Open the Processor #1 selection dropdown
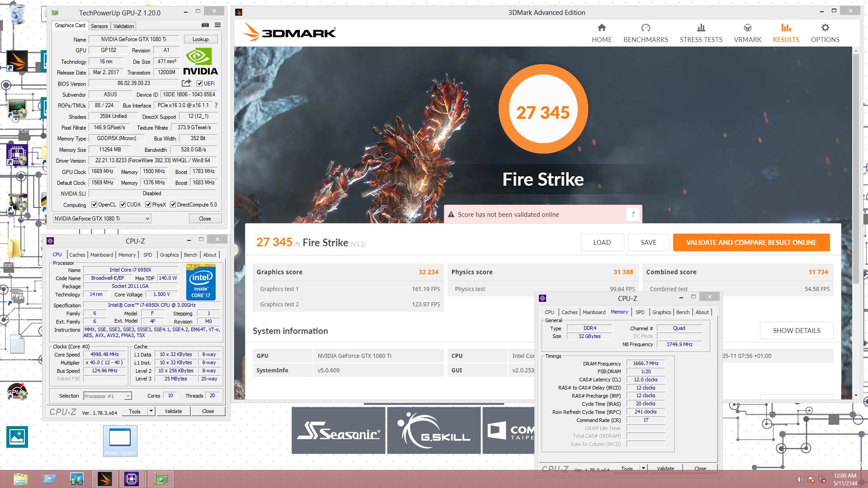Viewport: 868px width, 488px height. click(108, 396)
